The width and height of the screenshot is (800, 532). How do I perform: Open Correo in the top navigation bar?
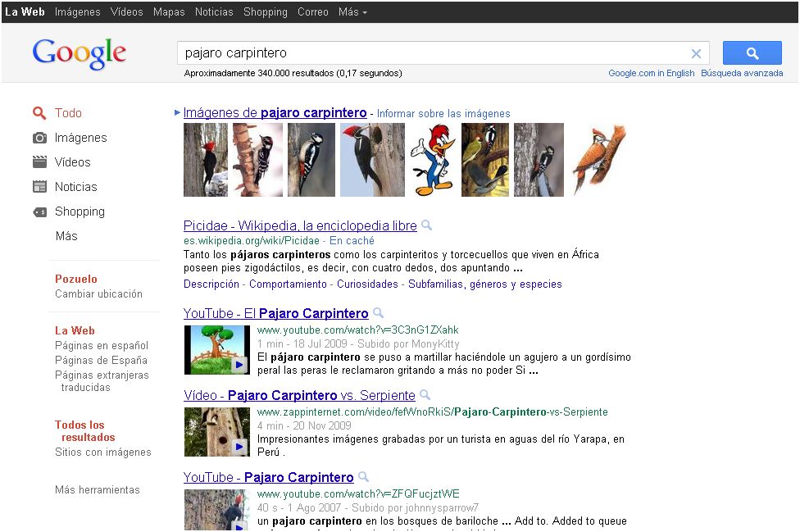[313, 11]
